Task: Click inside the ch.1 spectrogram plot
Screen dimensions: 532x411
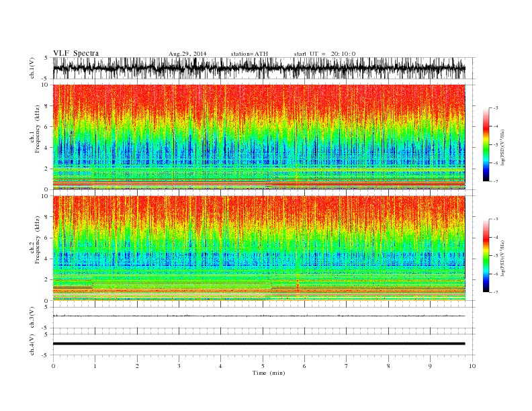Action: 259,137
